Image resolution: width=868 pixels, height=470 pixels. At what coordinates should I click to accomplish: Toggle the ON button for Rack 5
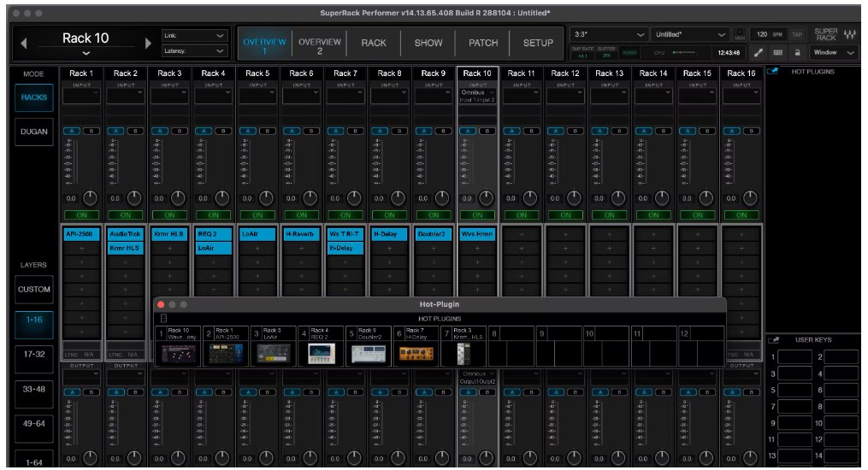point(257,214)
